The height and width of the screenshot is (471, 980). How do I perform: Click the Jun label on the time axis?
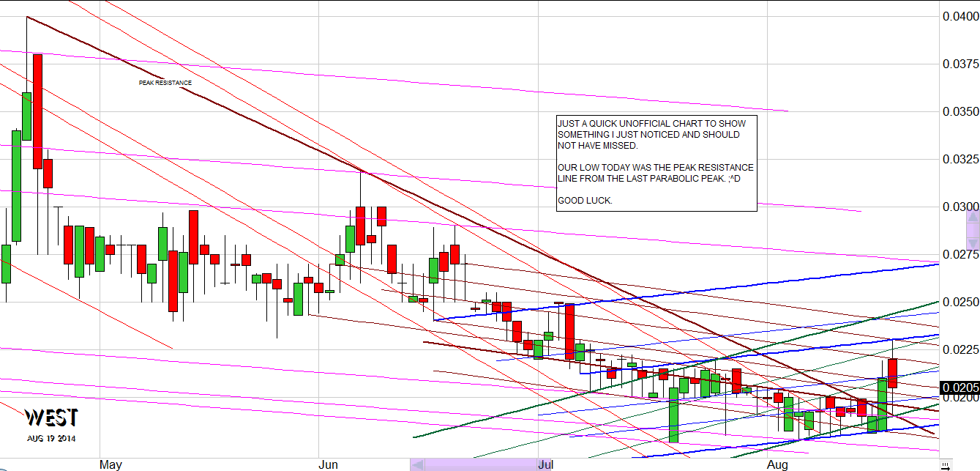(329, 465)
